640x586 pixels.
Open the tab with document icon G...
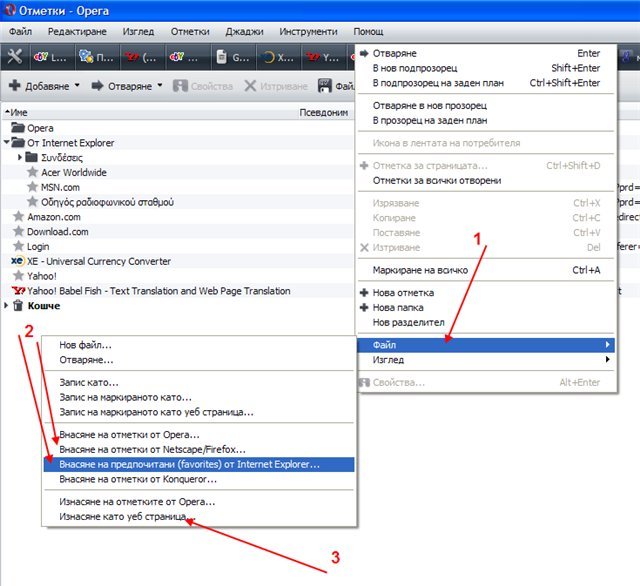pos(233,57)
